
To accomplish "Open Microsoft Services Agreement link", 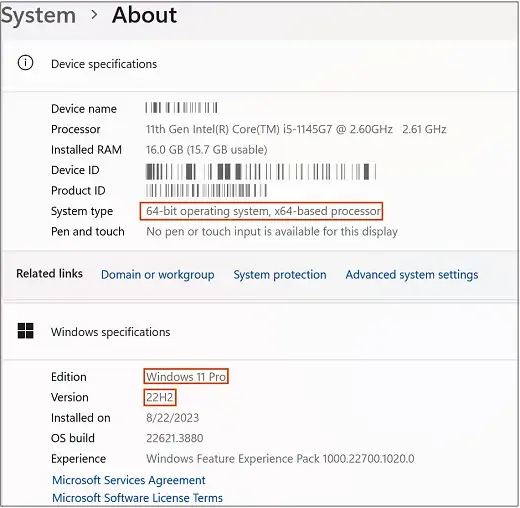I will tap(129, 480).
